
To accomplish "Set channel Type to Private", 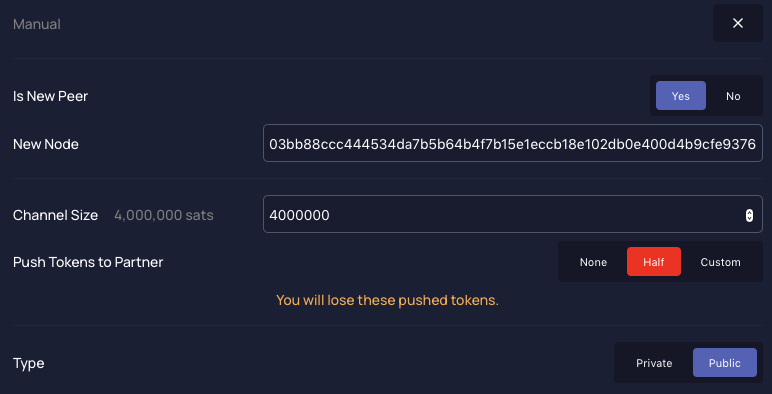I will coord(654,362).
